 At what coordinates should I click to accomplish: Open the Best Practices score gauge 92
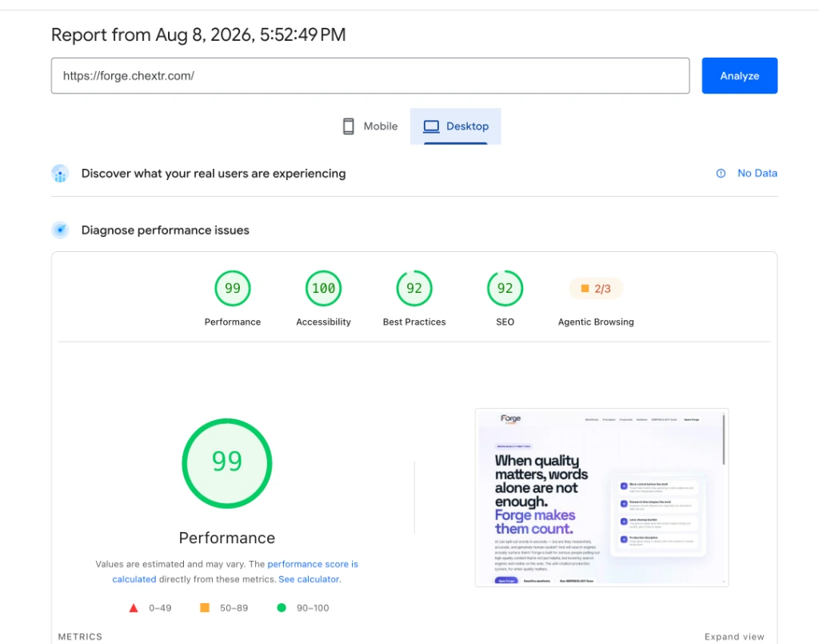click(x=414, y=288)
